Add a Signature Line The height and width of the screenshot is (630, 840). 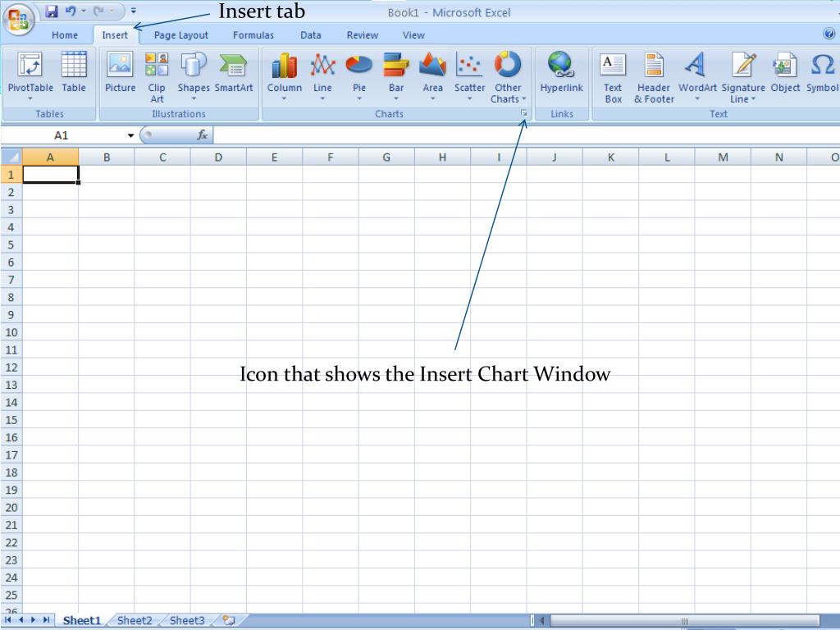tap(743, 77)
